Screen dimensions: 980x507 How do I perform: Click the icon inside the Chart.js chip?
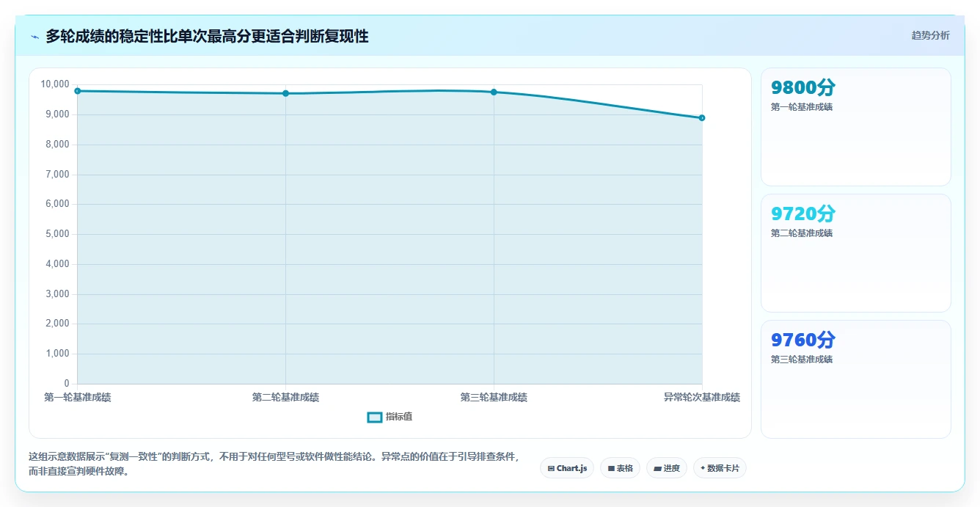coord(551,468)
